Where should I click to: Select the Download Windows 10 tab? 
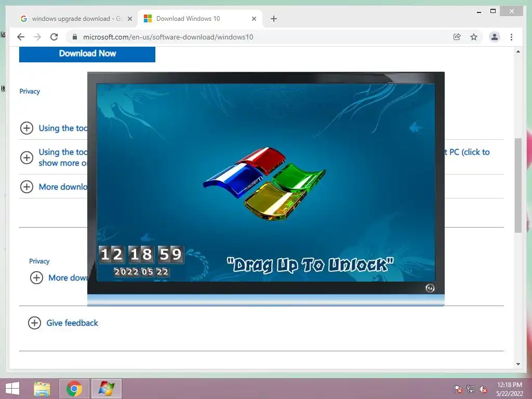pos(200,19)
